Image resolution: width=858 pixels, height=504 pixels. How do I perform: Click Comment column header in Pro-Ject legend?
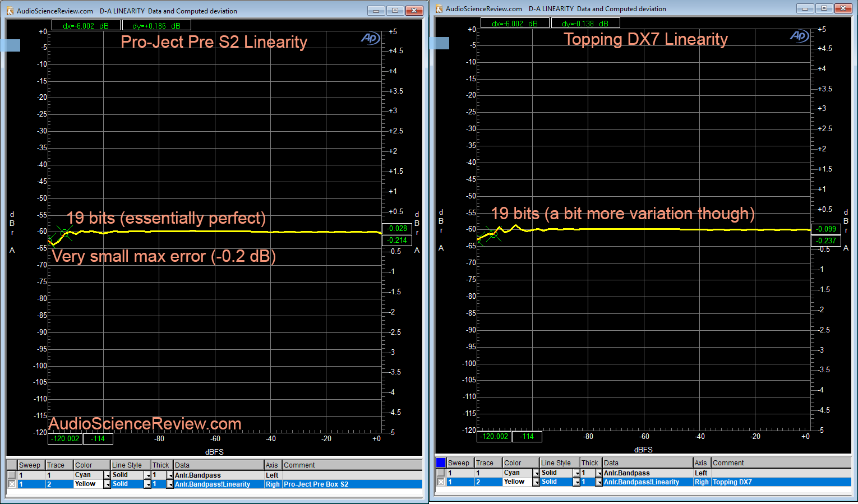[352, 465]
